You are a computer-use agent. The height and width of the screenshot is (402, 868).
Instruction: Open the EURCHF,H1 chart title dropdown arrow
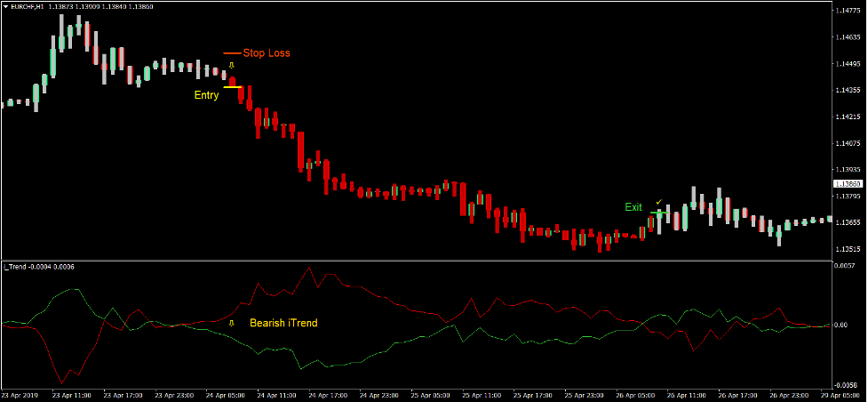pyautogui.click(x=6, y=6)
